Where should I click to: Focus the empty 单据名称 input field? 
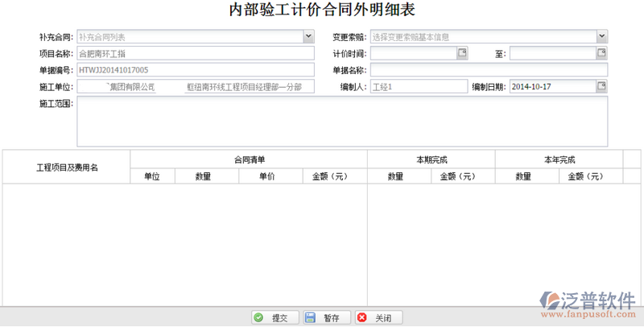(489, 70)
